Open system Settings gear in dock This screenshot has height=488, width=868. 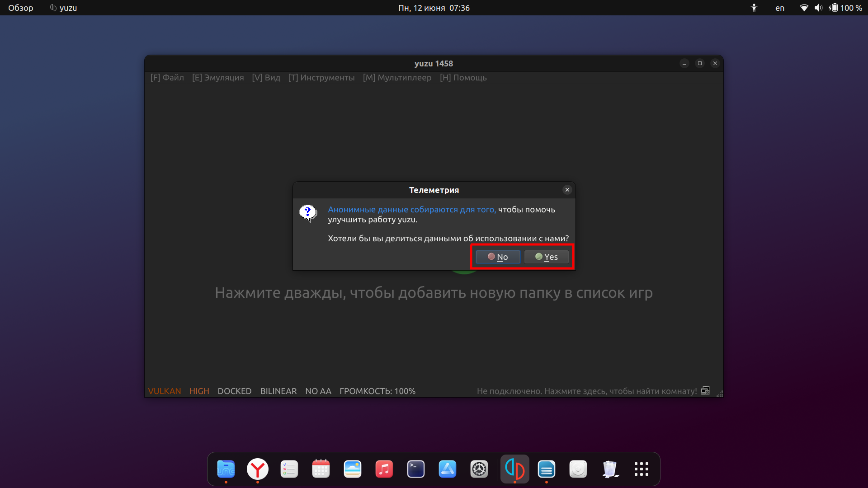pos(479,469)
